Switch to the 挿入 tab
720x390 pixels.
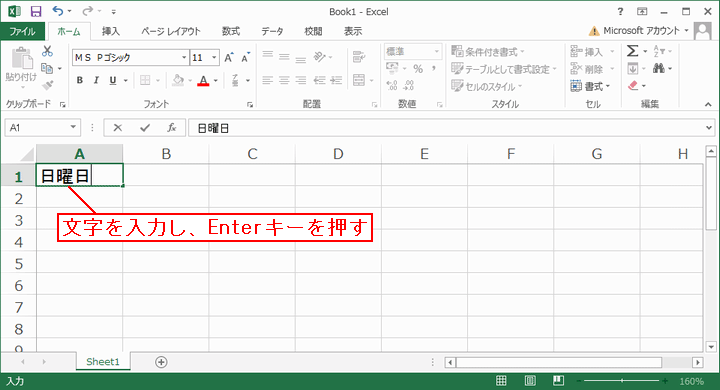(x=111, y=31)
